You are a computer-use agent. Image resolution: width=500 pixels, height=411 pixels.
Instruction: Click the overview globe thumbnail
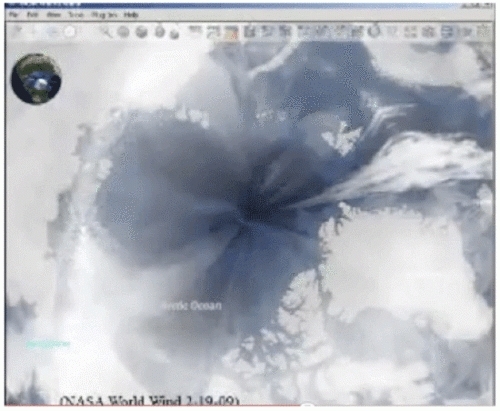tap(36, 79)
